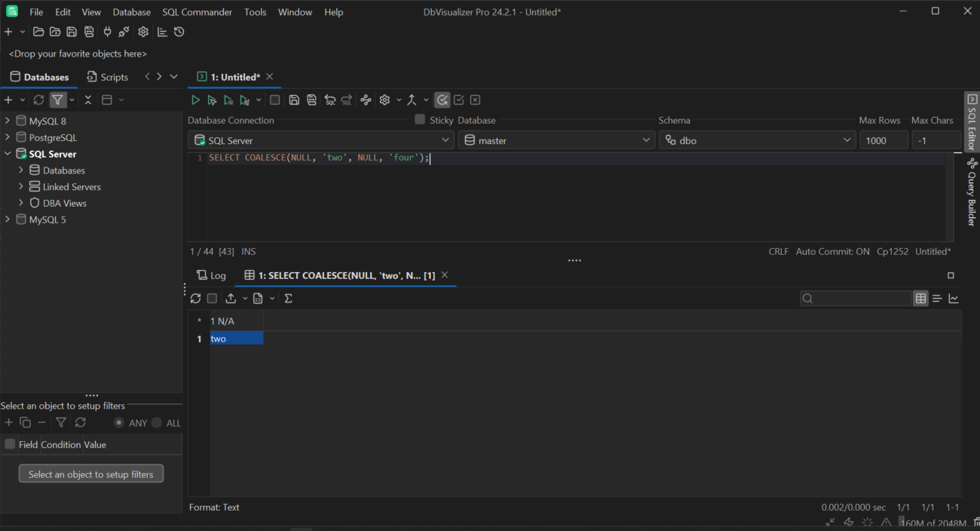Image resolution: width=980 pixels, height=531 pixels.
Task: Enable the Sticky Database checkbox
Action: (x=419, y=119)
